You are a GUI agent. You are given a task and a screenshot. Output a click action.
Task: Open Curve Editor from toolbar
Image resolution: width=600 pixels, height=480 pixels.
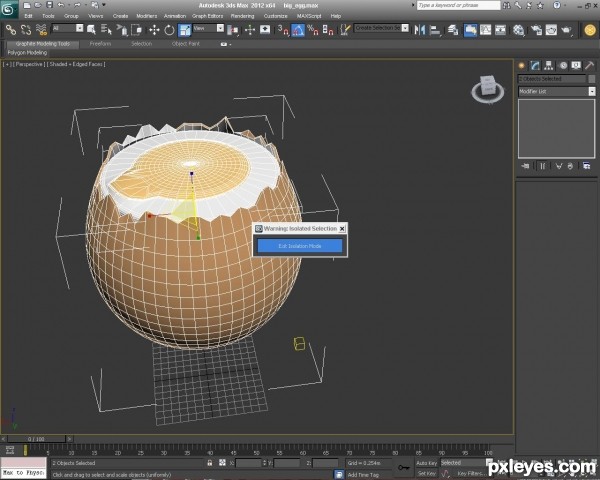(x=485, y=29)
